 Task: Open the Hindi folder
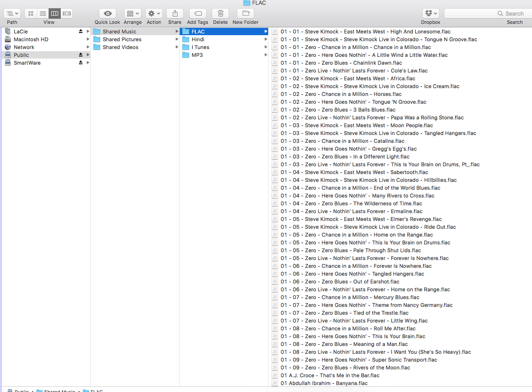coord(224,39)
